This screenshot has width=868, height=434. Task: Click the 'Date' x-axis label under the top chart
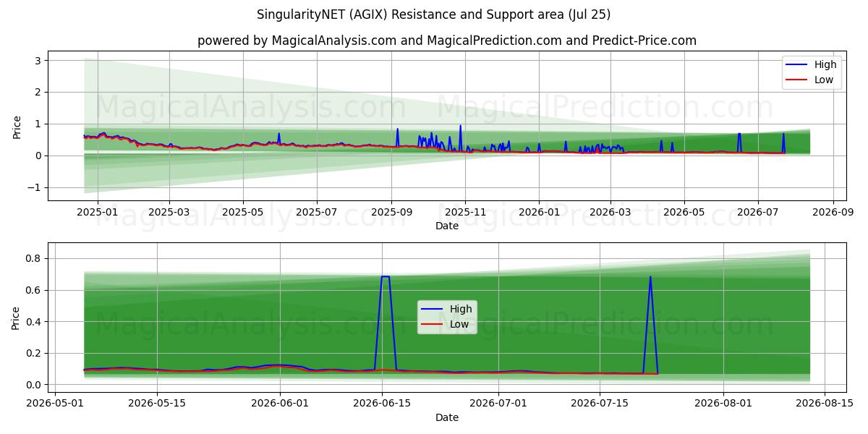[447, 226]
